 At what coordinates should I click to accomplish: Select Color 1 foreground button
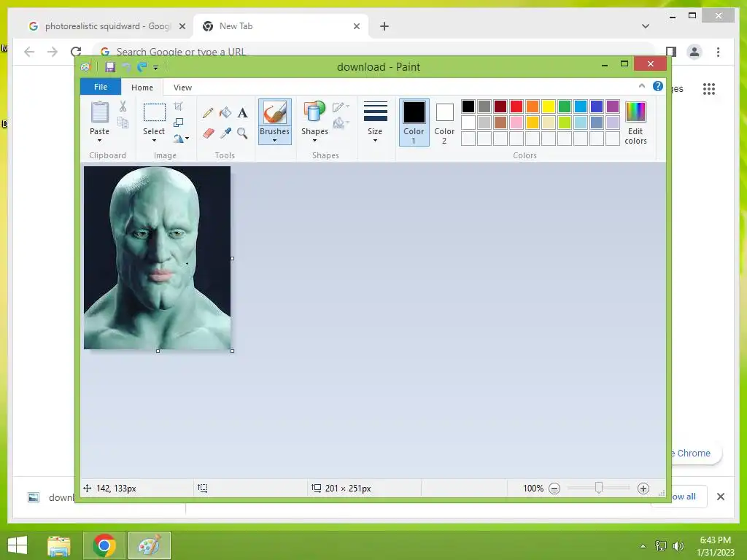414,122
